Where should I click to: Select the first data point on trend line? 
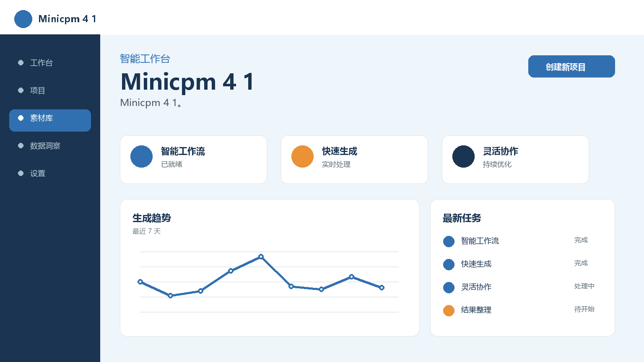coord(140,282)
